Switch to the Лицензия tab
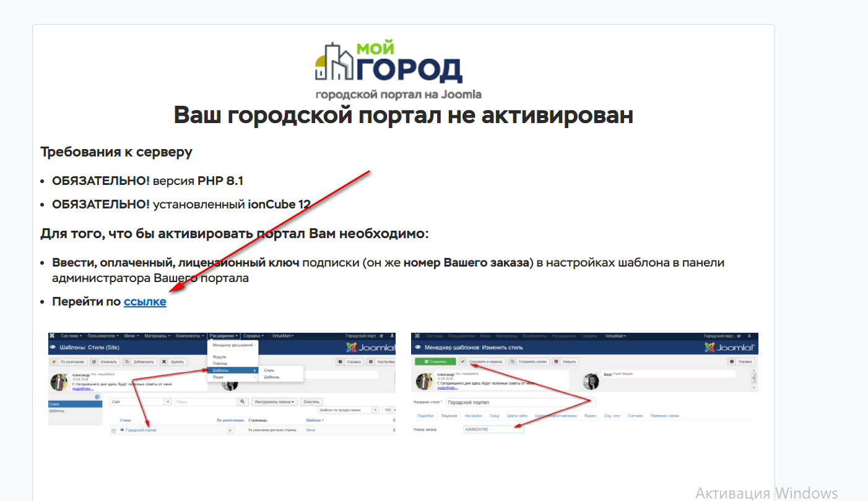The width and height of the screenshot is (868, 501). pos(449,416)
